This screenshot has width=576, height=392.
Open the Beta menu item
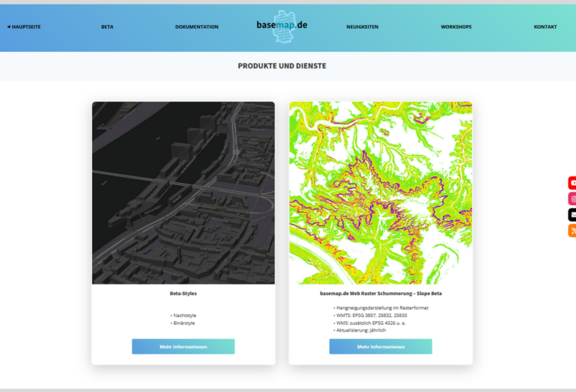pos(107,27)
